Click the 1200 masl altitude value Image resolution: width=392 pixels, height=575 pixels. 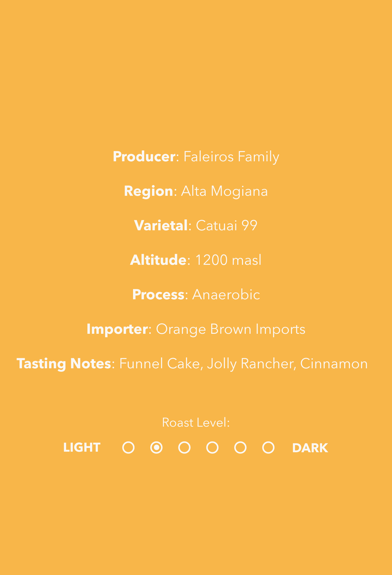(x=228, y=260)
